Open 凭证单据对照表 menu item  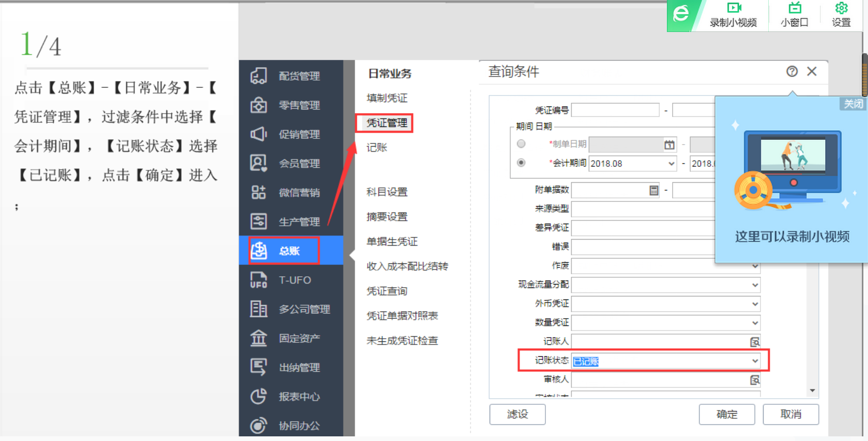pyautogui.click(x=402, y=316)
